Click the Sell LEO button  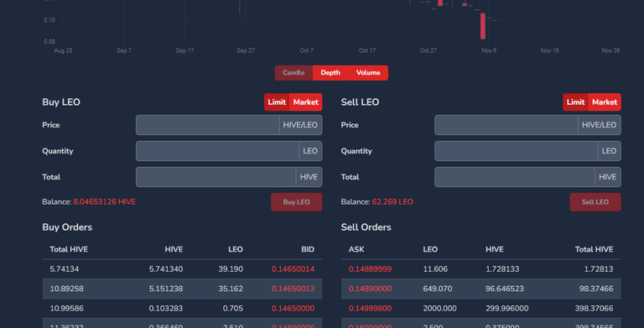pos(595,202)
